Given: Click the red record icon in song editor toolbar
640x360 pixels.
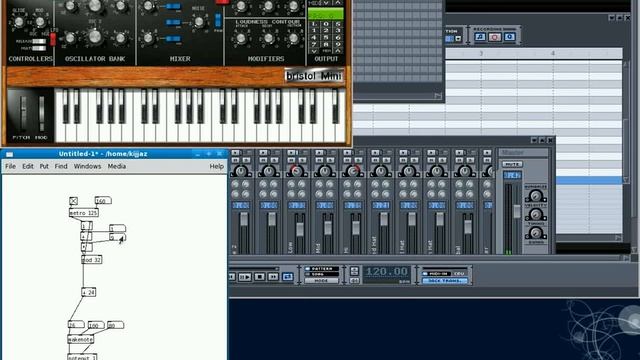Looking at the screenshot, I should pos(494,37).
